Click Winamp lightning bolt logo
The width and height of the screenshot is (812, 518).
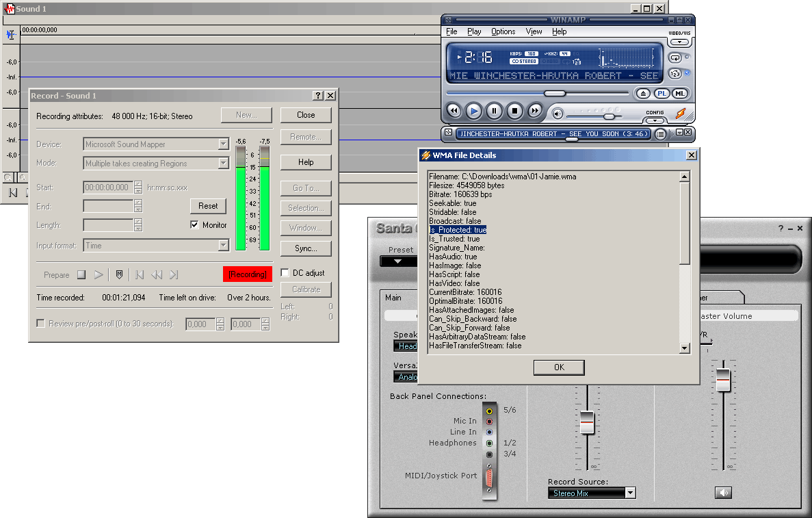(681, 113)
